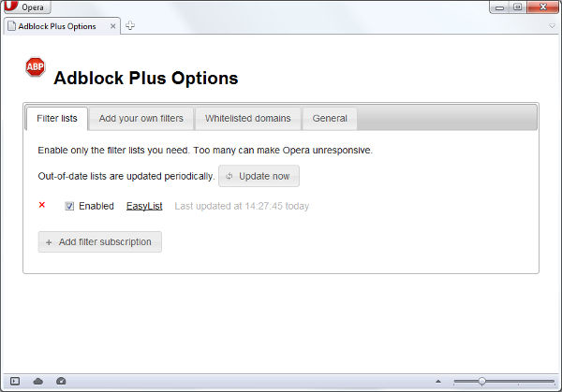Click the Opera Turbo speedometer icon
The width and height of the screenshot is (562, 392).
point(61,381)
